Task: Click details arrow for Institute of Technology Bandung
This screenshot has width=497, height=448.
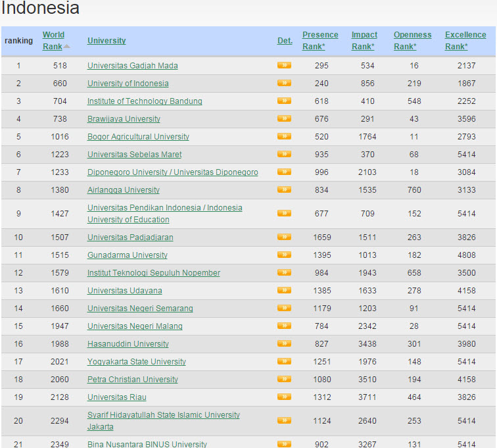Action: (x=284, y=101)
